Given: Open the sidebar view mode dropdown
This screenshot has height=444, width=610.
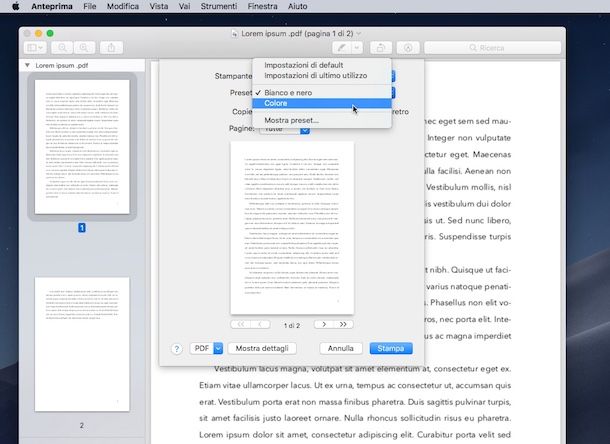Looking at the screenshot, I should tap(36, 47).
